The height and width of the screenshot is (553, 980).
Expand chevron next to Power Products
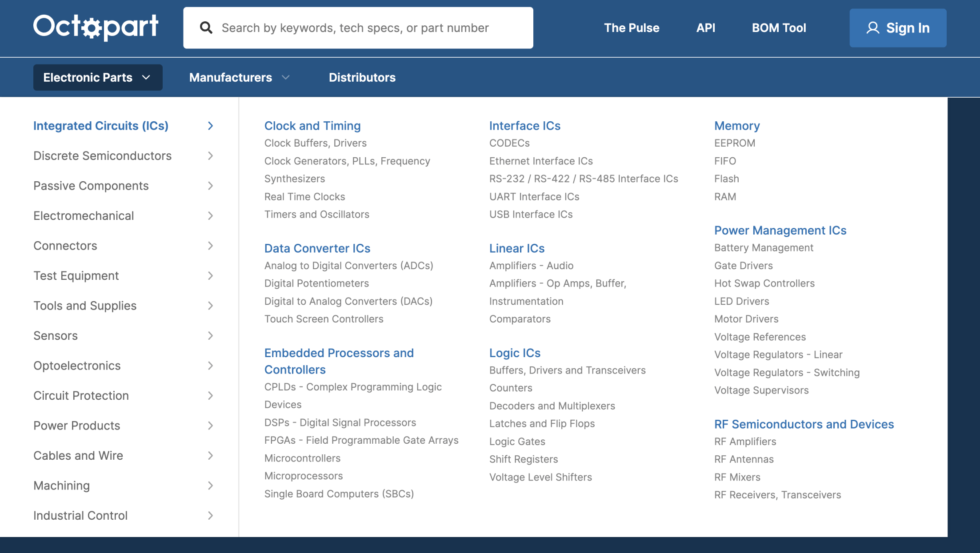coord(211,426)
